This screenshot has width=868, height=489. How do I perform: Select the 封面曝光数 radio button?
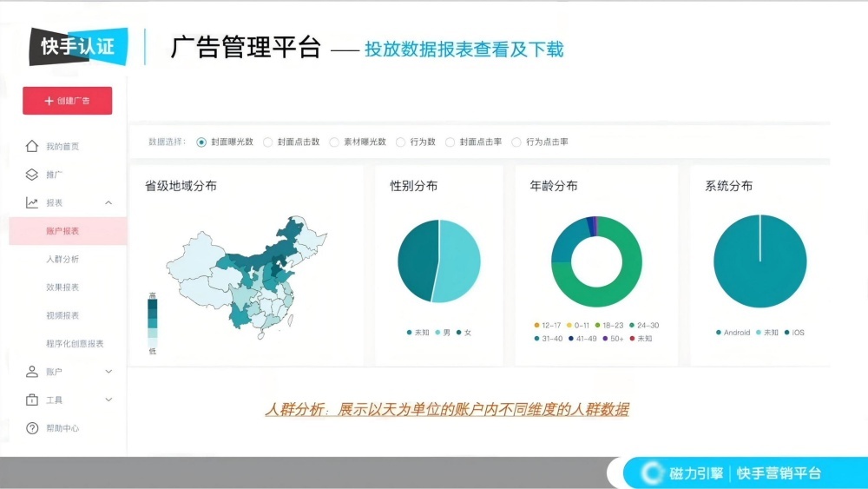point(201,142)
